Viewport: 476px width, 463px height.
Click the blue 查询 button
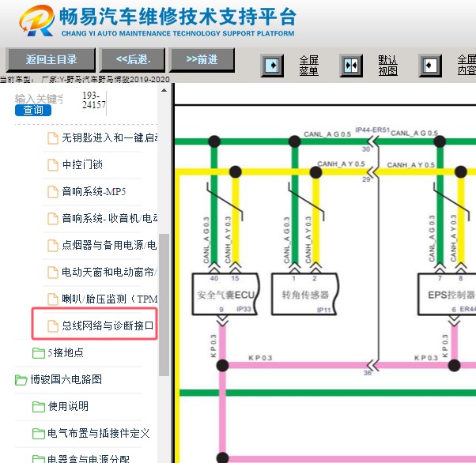coord(33,110)
